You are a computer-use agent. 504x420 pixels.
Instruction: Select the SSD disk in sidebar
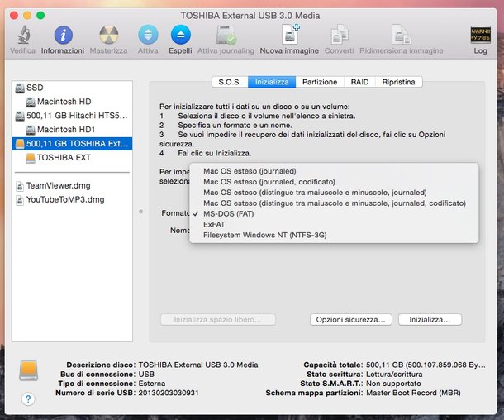tap(72, 88)
